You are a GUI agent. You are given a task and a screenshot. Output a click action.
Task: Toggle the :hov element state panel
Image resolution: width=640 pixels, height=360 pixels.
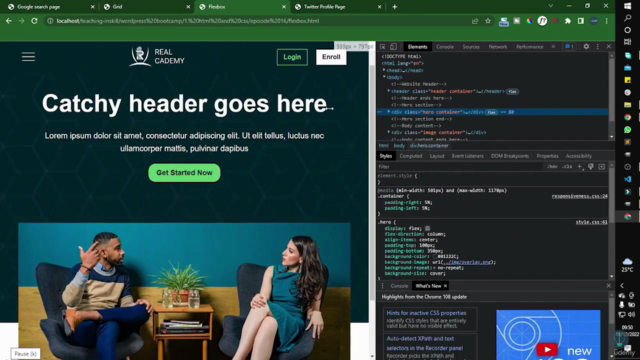click(552, 167)
